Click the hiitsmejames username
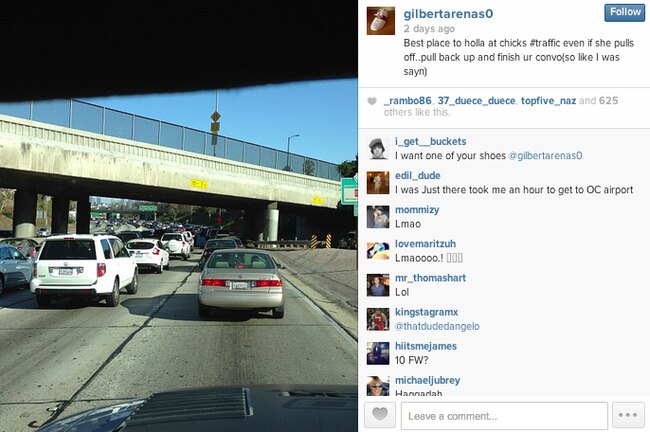Image resolution: width=650 pixels, height=432 pixels. point(426,346)
